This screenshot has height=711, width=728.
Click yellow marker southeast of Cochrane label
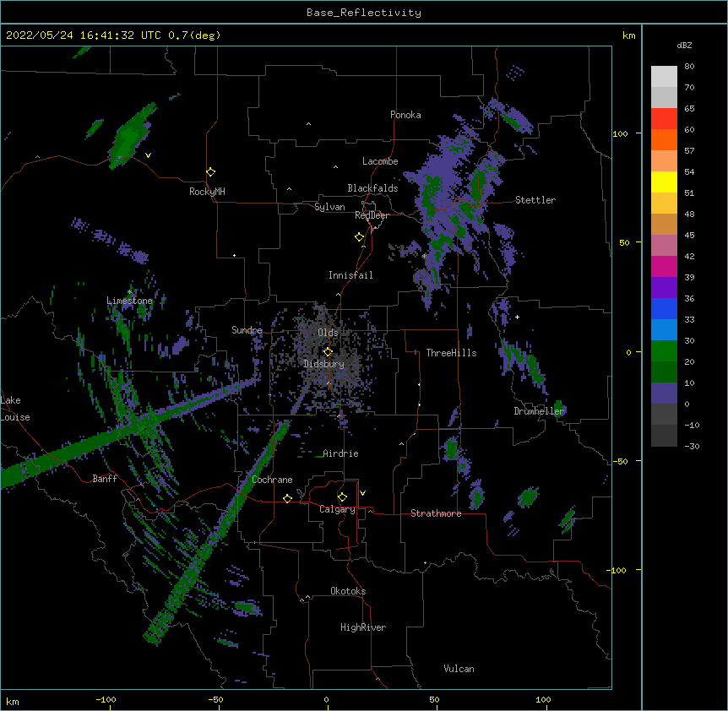287,498
